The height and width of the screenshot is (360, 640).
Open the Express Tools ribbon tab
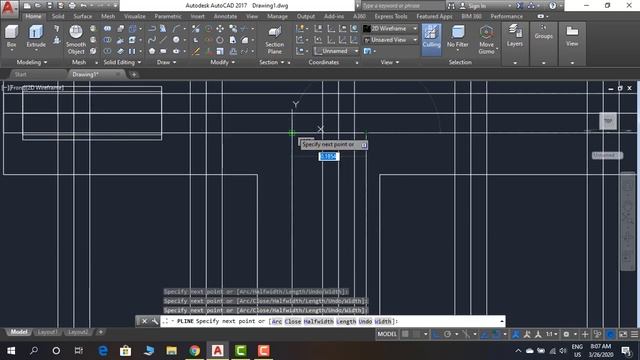point(391,16)
